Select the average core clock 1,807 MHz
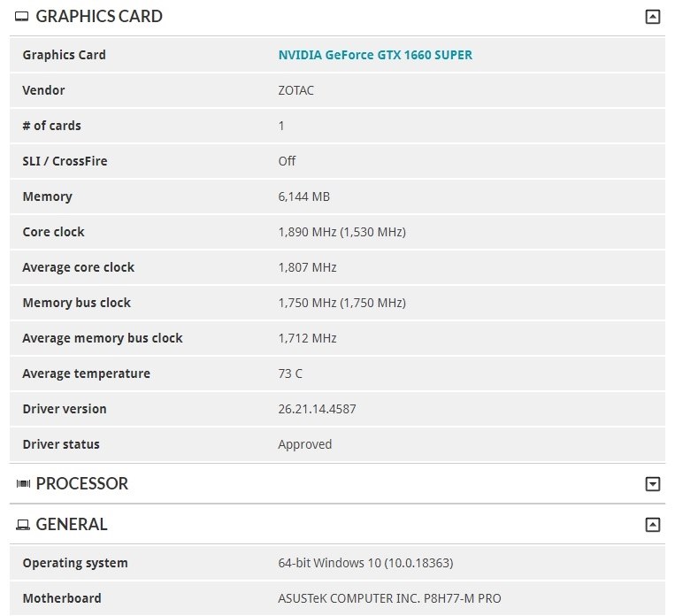The image size is (675, 616). (x=307, y=267)
